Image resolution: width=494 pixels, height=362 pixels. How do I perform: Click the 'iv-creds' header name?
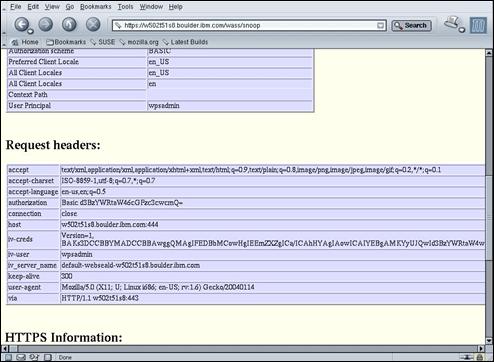click(20, 239)
